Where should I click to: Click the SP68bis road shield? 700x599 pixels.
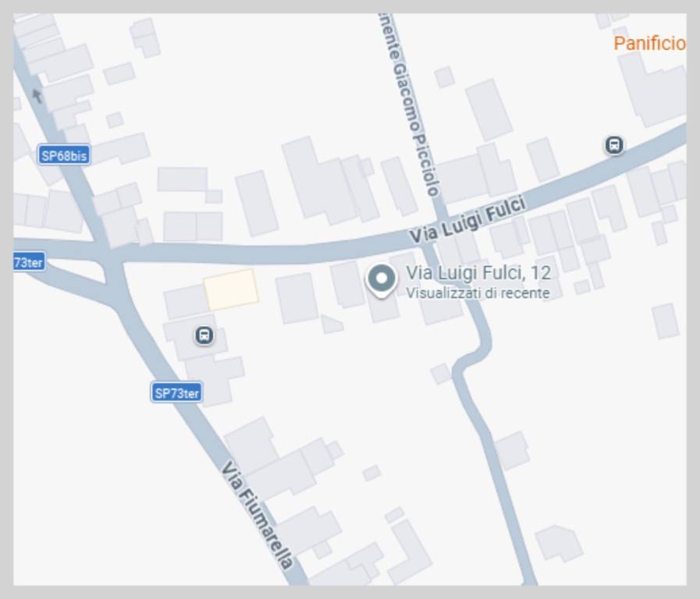coord(64,155)
